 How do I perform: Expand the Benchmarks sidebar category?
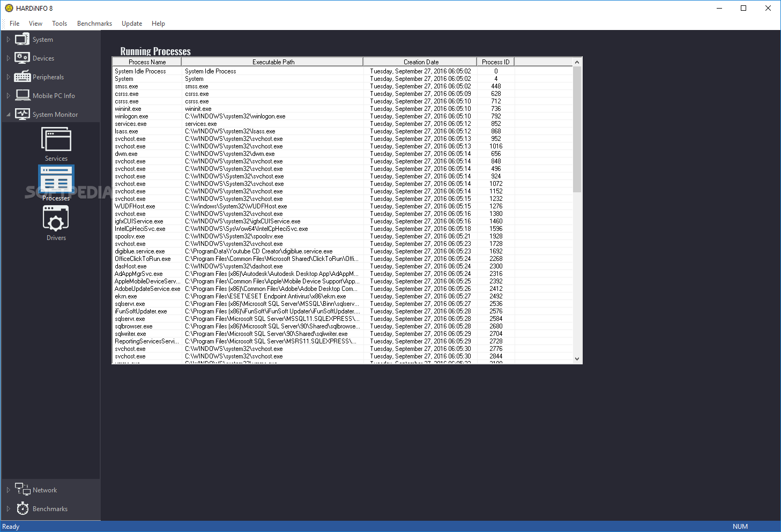(x=8, y=509)
